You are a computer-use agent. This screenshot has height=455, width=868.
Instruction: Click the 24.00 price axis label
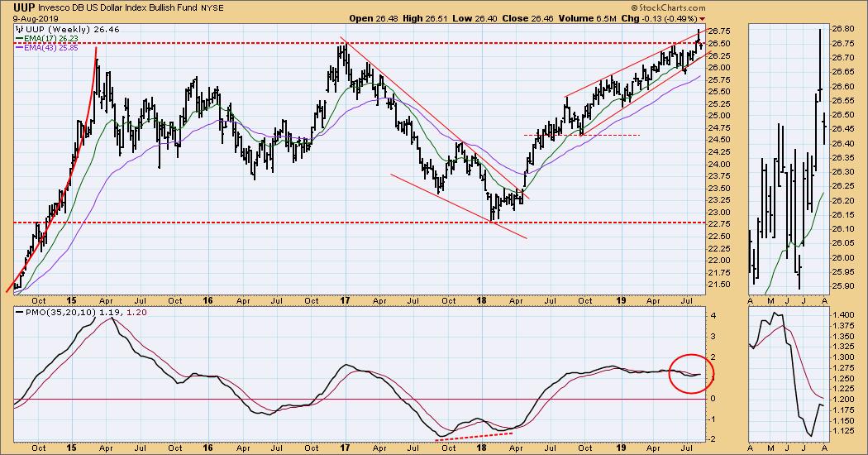[x=719, y=164]
